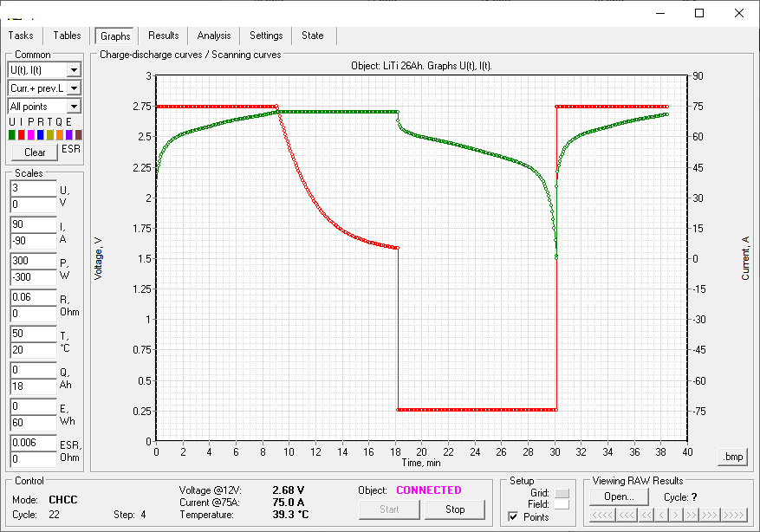This screenshot has width=760, height=532.
Task: Click the brown ESR color swatch
Action: pyautogui.click(x=79, y=135)
